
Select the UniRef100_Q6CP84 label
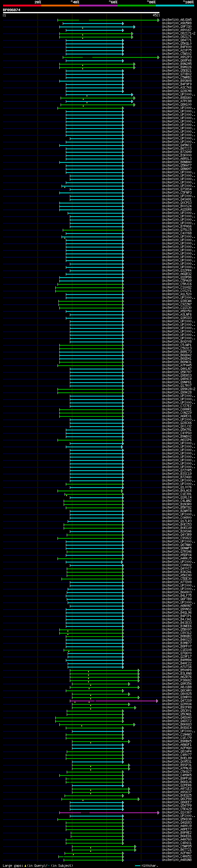177,799
